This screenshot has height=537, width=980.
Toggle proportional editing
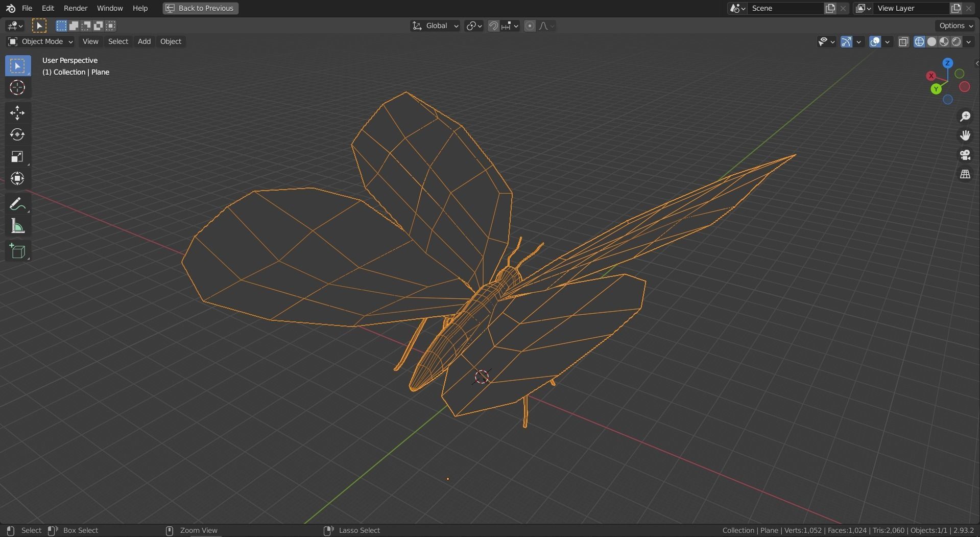pyautogui.click(x=530, y=26)
